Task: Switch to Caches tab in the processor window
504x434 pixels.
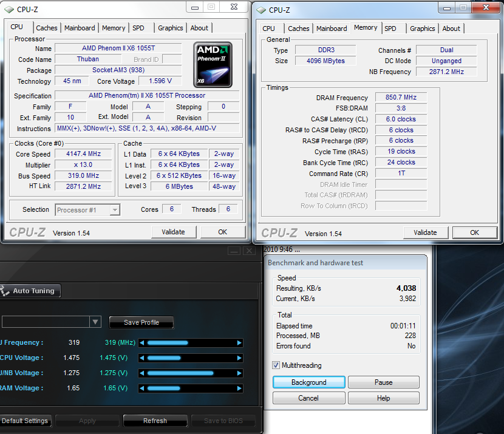Action: coord(47,28)
